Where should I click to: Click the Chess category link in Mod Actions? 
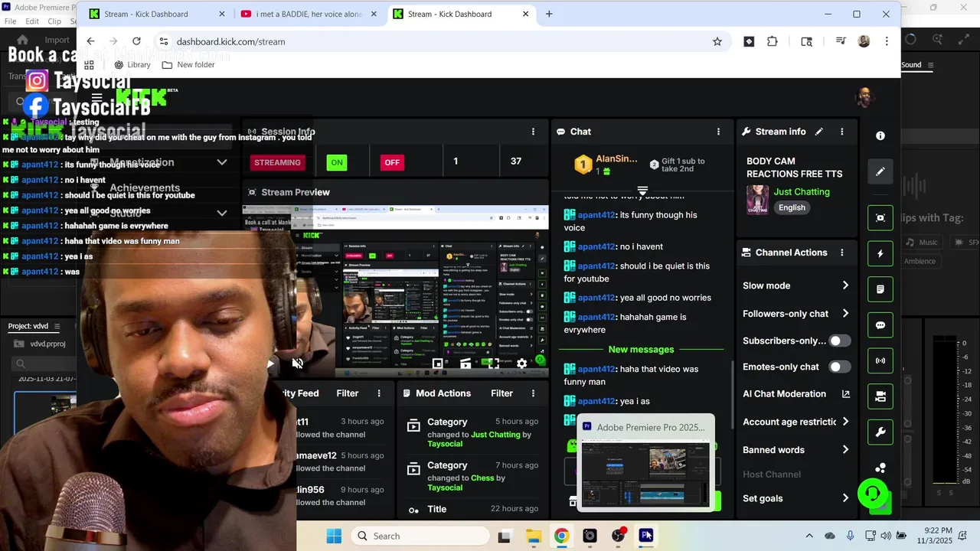[x=482, y=478]
